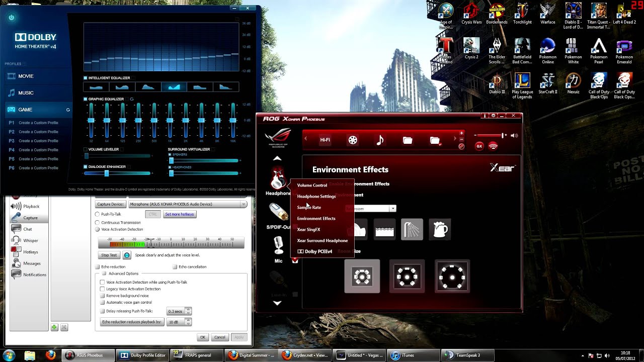Open the Capture Device microphone dropdown

click(x=188, y=204)
